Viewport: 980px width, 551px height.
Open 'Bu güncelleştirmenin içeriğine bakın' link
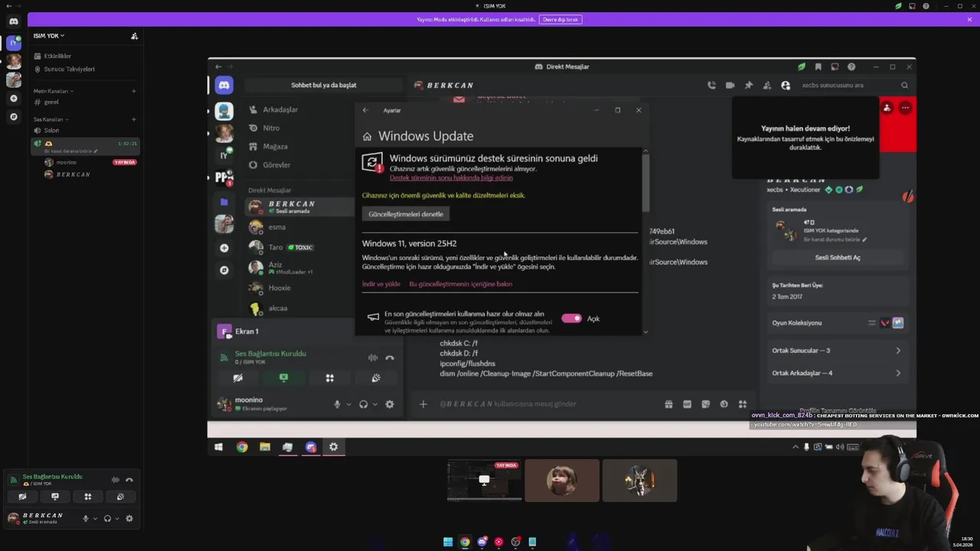tap(461, 284)
